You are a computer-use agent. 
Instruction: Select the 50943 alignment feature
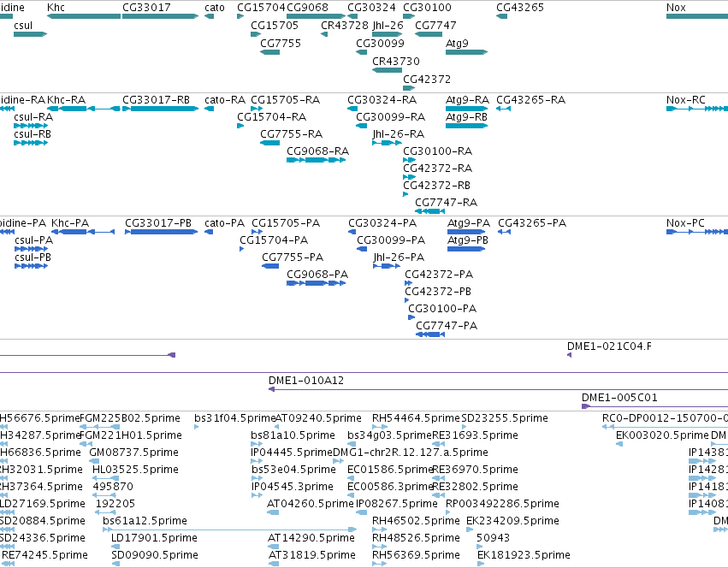click(x=480, y=547)
